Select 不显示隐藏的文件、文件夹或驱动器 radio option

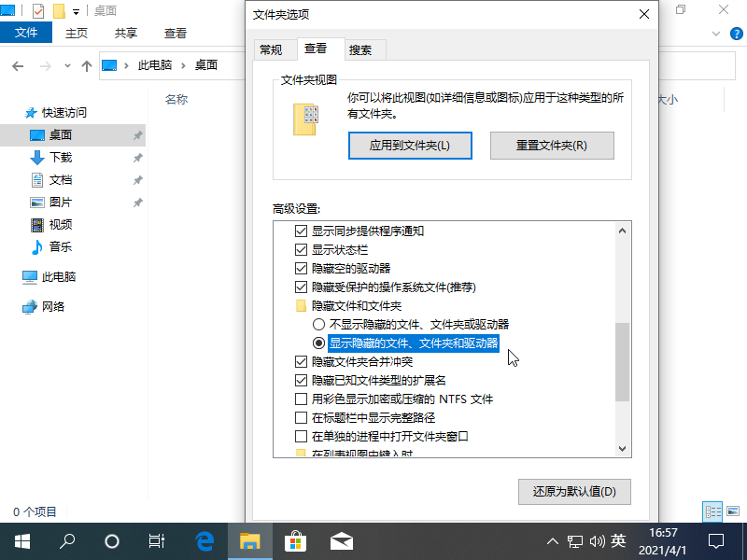click(x=318, y=324)
